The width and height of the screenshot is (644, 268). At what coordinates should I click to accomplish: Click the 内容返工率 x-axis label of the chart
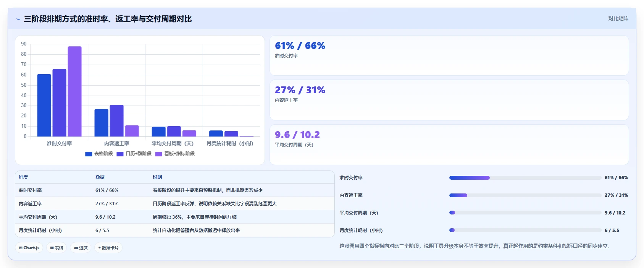116,143
